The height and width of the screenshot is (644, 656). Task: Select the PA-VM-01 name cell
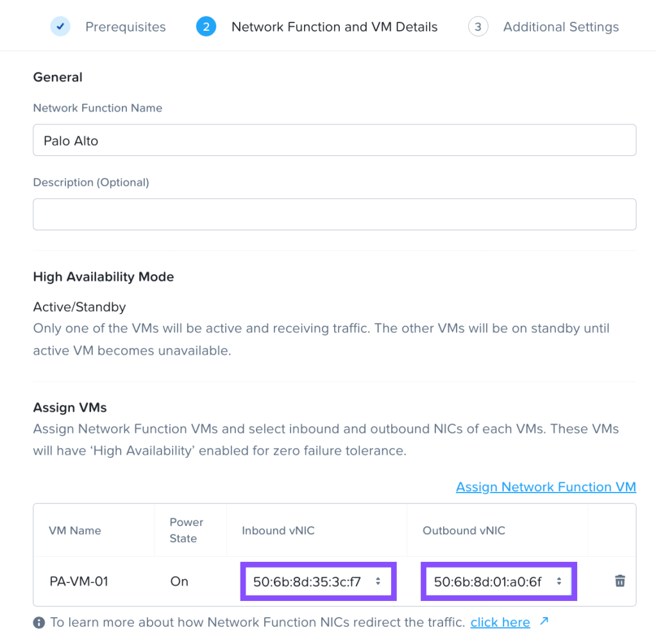pos(79,582)
